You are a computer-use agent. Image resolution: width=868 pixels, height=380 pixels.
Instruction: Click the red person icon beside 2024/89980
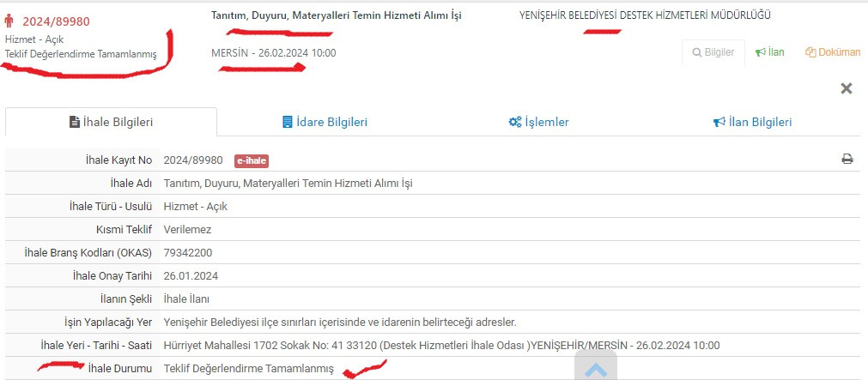[9, 21]
